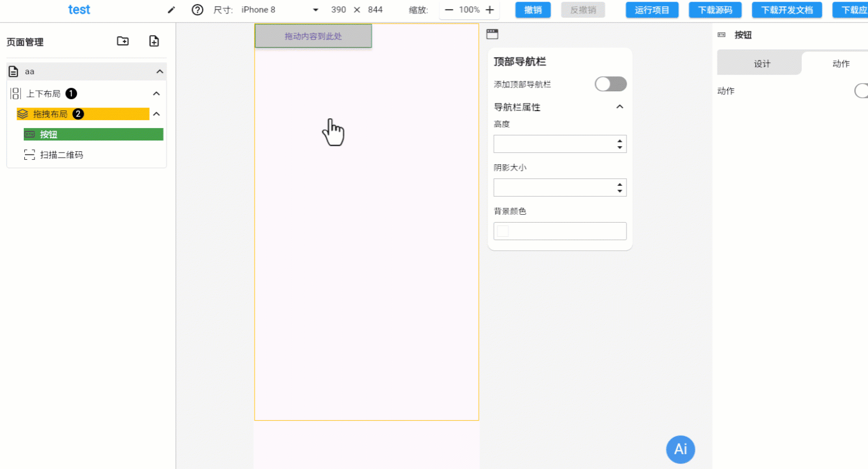Select the 按钮 tree row
Screen dimensions: 868x469
tap(93, 134)
